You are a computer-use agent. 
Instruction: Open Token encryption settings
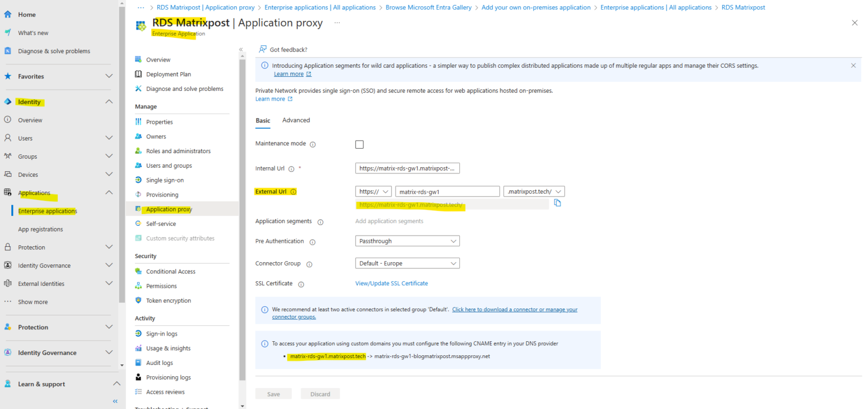click(168, 300)
